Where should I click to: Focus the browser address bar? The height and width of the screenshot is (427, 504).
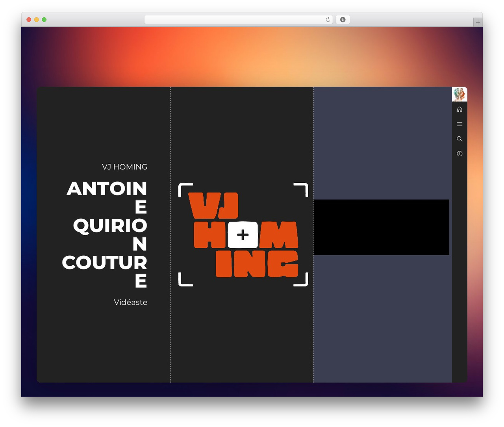click(238, 20)
